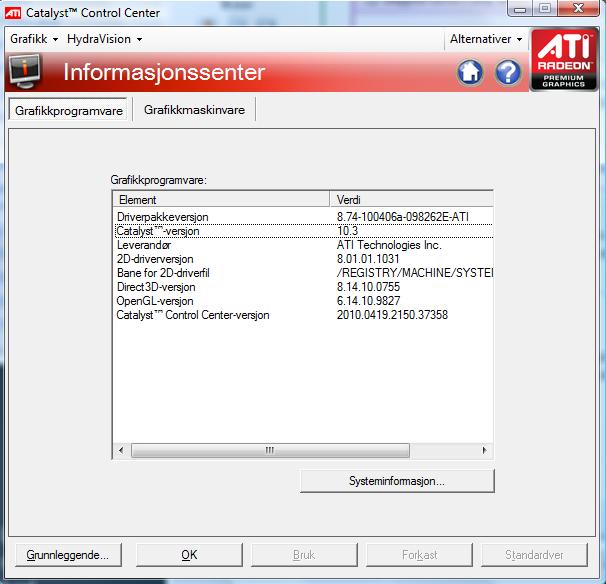Screen dimensions: 606x584
Task: Click the Grunnleggende... button
Action: [x=68, y=555]
